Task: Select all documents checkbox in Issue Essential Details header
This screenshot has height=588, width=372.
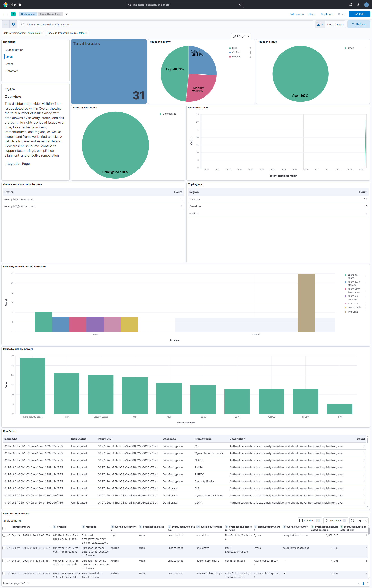Action: click(x=4, y=528)
